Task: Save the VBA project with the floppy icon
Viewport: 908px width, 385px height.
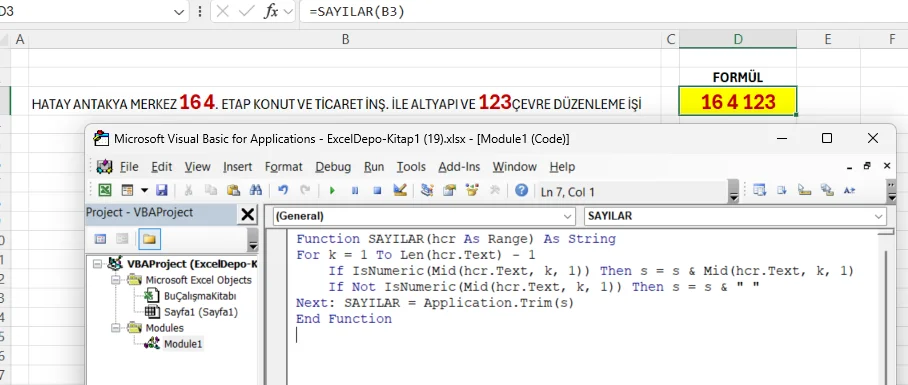Action: click(x=162, y=191)
